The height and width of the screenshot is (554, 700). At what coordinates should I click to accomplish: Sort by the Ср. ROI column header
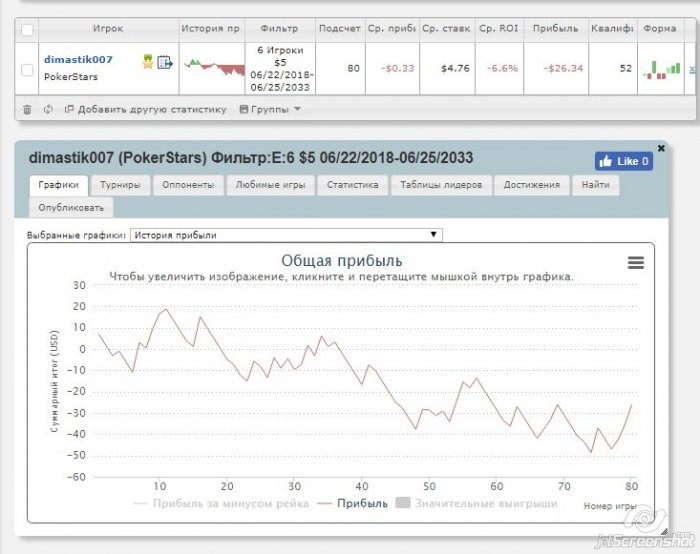coord(499,29)
